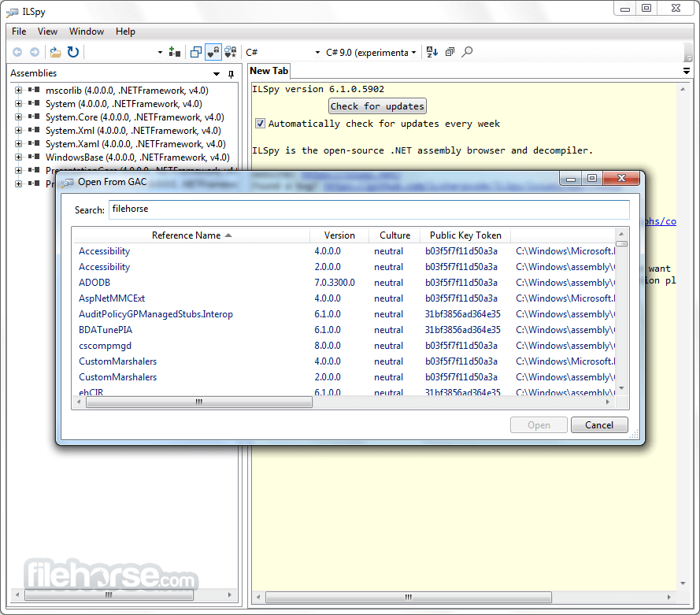
Task: Select Accessibility 2.0.0.0 row
Action: point(344,267)
